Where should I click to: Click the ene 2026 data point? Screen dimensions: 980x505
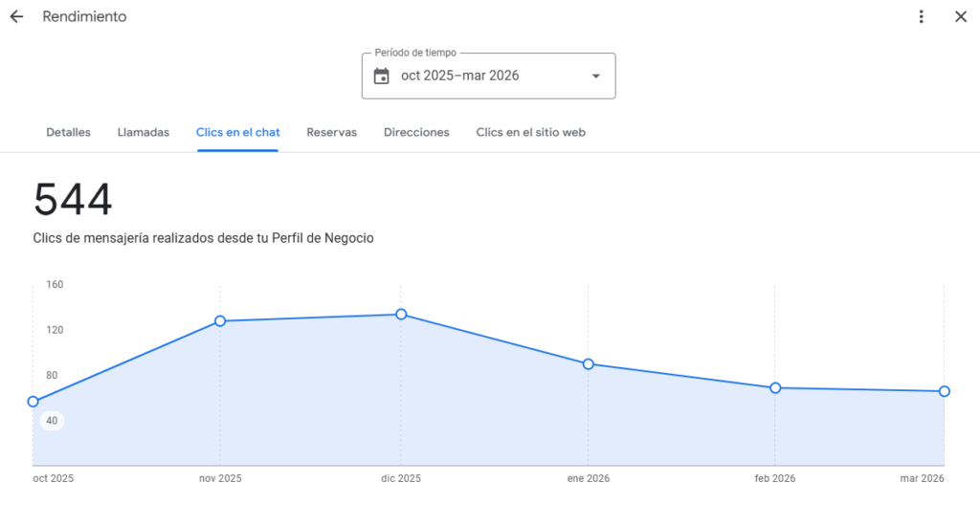(x=589, y=364)
